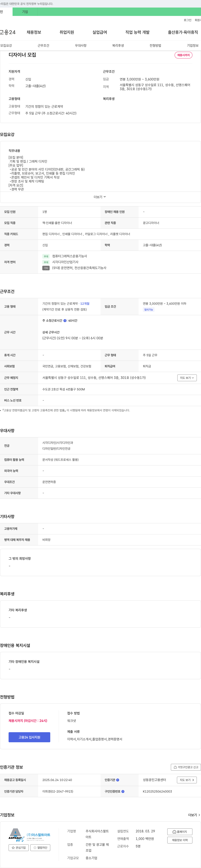Open 출산휴가·육아휴직 menu
The height and width of the screenshot is (868, 201).
(183, 32)
